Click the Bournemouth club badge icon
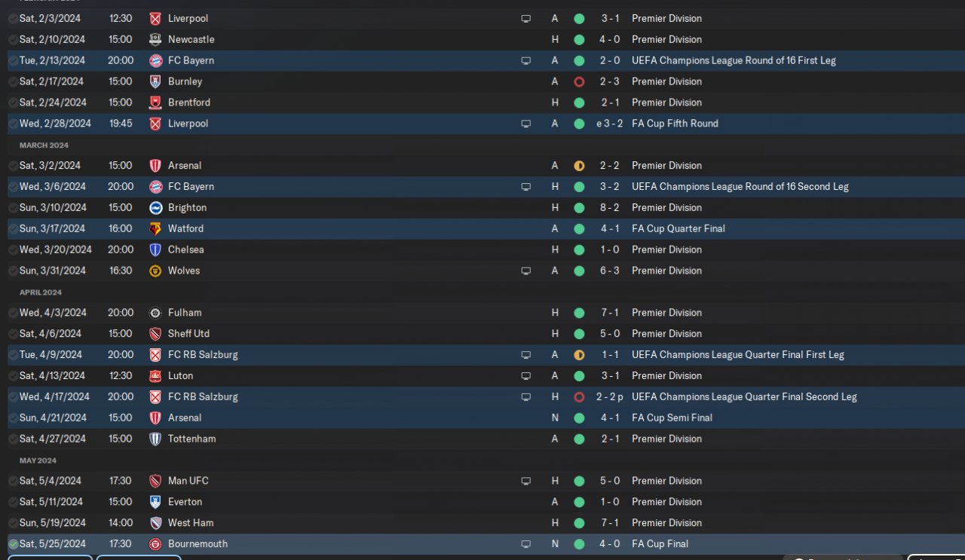965x560 pixels. coord(155,544)
